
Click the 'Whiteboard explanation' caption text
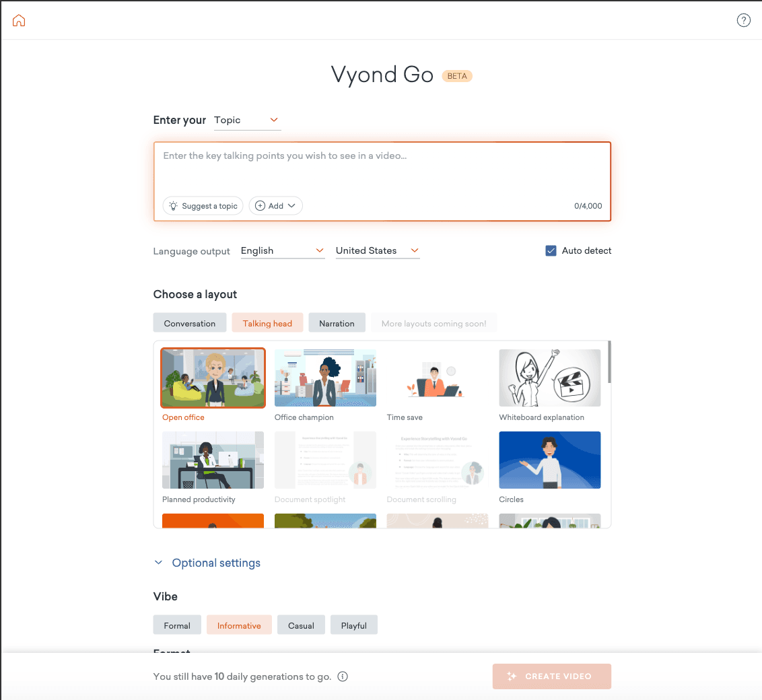pyautogui.click(x=541, y=417)
